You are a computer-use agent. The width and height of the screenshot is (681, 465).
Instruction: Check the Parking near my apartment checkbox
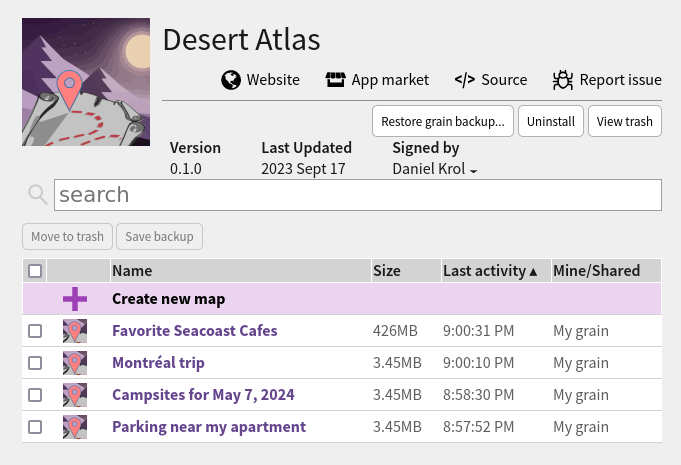pos(35,427)
